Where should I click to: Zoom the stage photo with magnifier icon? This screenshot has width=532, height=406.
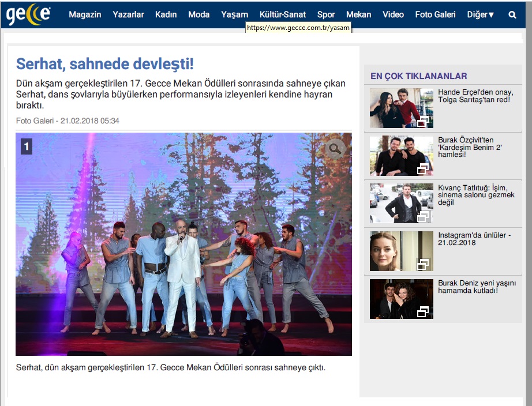point(335,149)
